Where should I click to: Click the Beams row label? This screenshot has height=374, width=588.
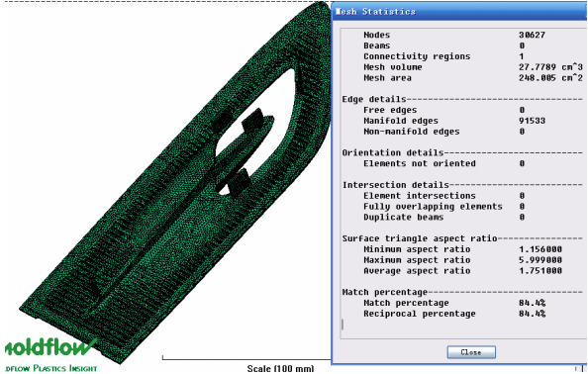376,46
